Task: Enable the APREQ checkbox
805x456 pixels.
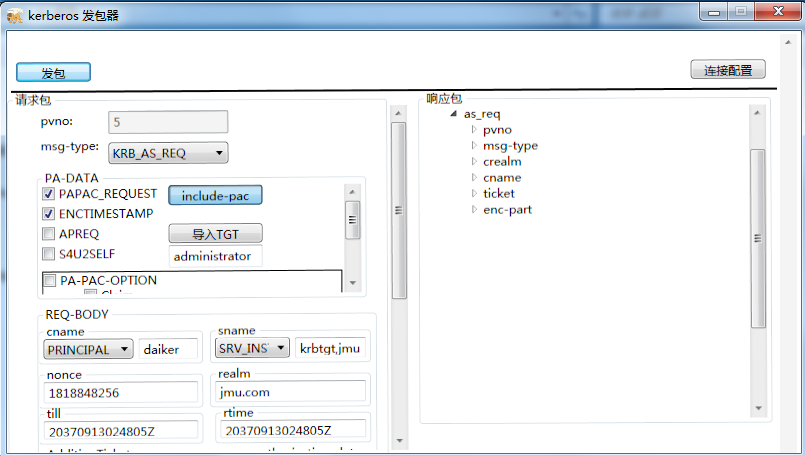Action: pyautogui.click(x=48, y=234)
